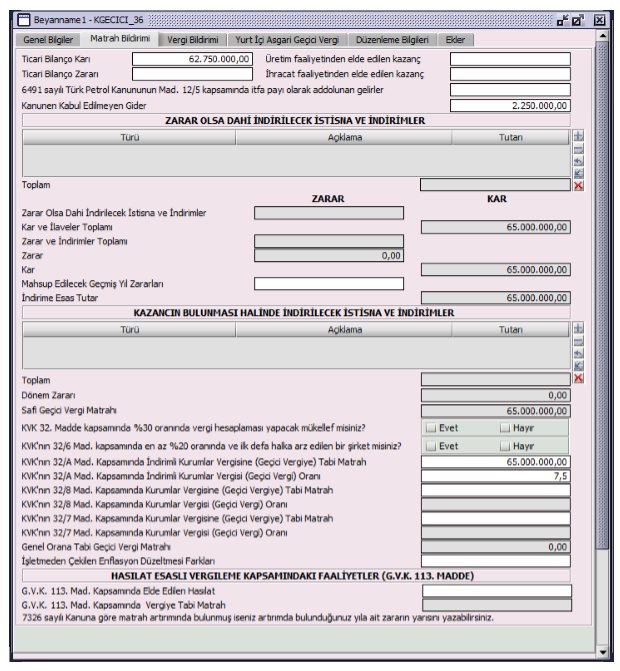Click the KVK 32/A İndirimli Kurumlar Vergisi Oranı field
620x671 pixels.
point(495,476)
